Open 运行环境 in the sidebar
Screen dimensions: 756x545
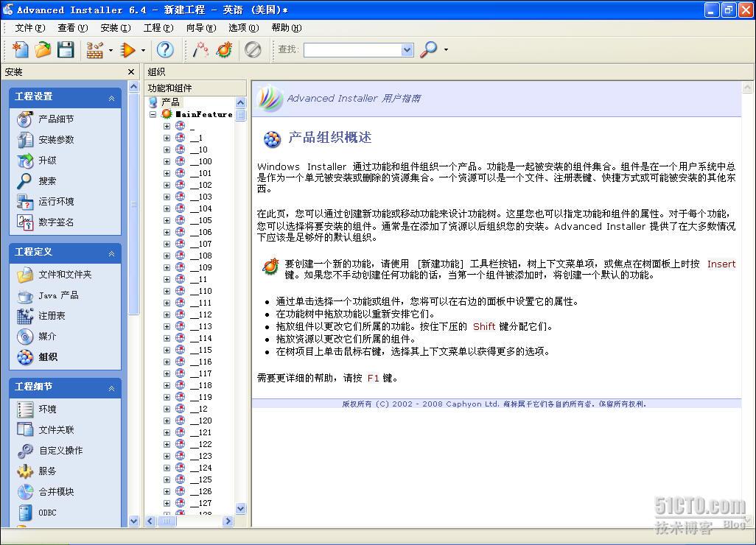pyautogui.click(x=56, y=201)
